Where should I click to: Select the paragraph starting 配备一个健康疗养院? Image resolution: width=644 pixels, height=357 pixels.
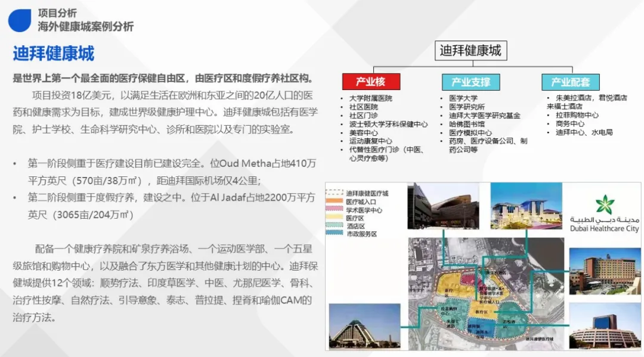click(x=165, y=283)
